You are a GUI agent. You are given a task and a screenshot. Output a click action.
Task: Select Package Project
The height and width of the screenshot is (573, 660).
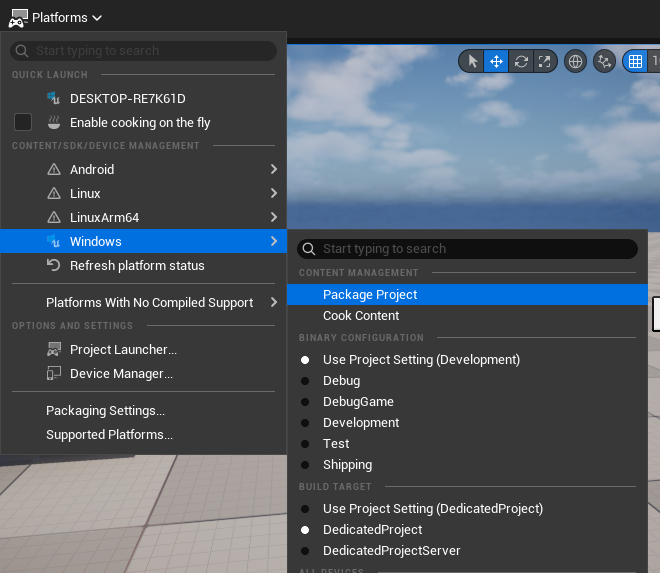coord(467,295)
